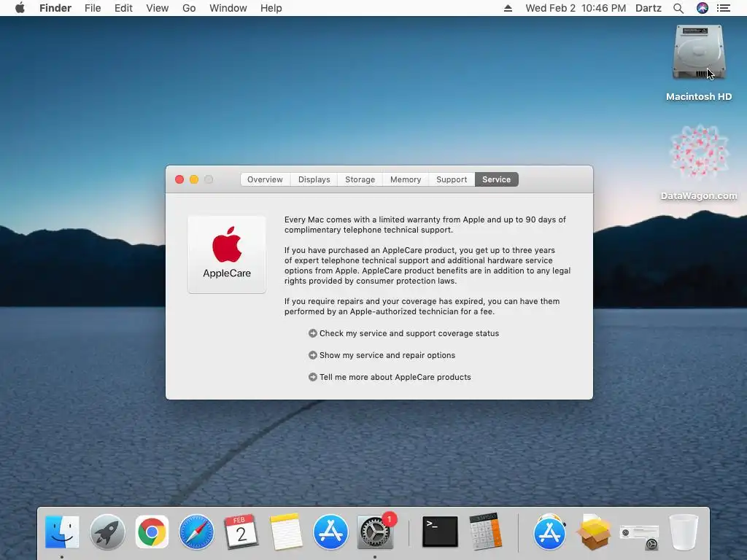Open the View menu

[158, 8]
